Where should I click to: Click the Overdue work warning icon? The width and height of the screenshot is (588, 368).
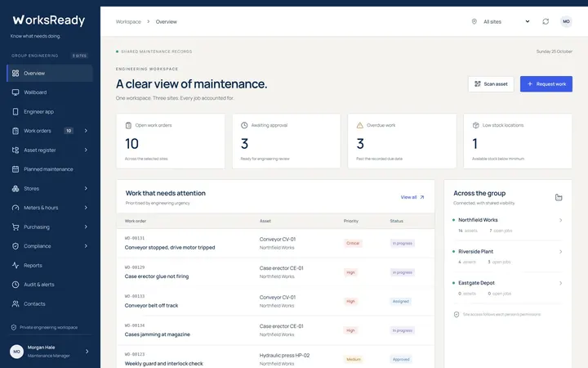tap(359, 125)
